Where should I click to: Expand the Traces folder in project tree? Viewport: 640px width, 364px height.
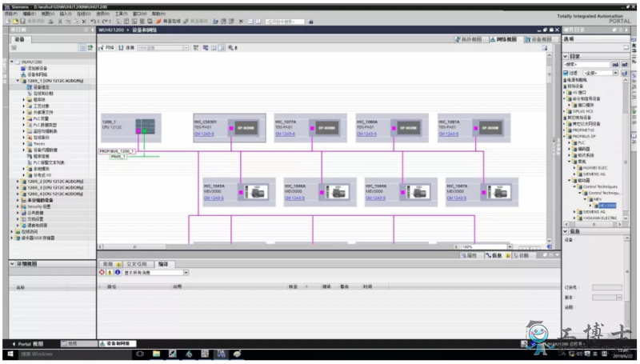(x=23, y=144)
